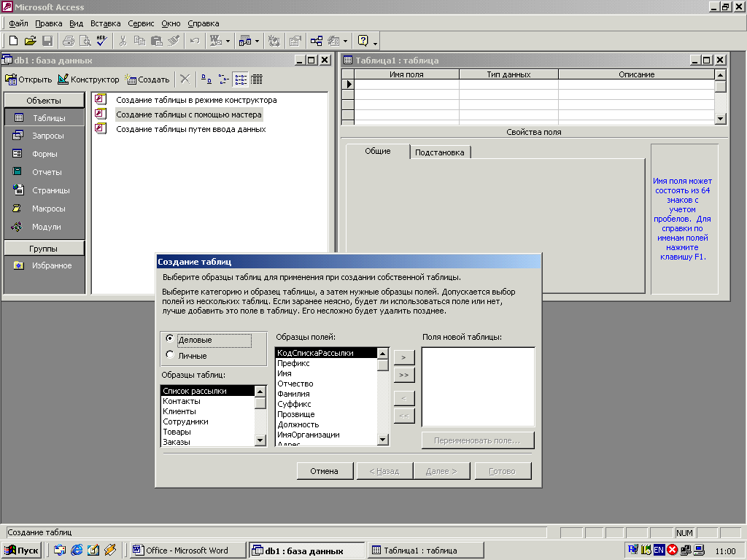Switch to the Общие tab
Screen dimensions: 747x560
click(378, 151)
